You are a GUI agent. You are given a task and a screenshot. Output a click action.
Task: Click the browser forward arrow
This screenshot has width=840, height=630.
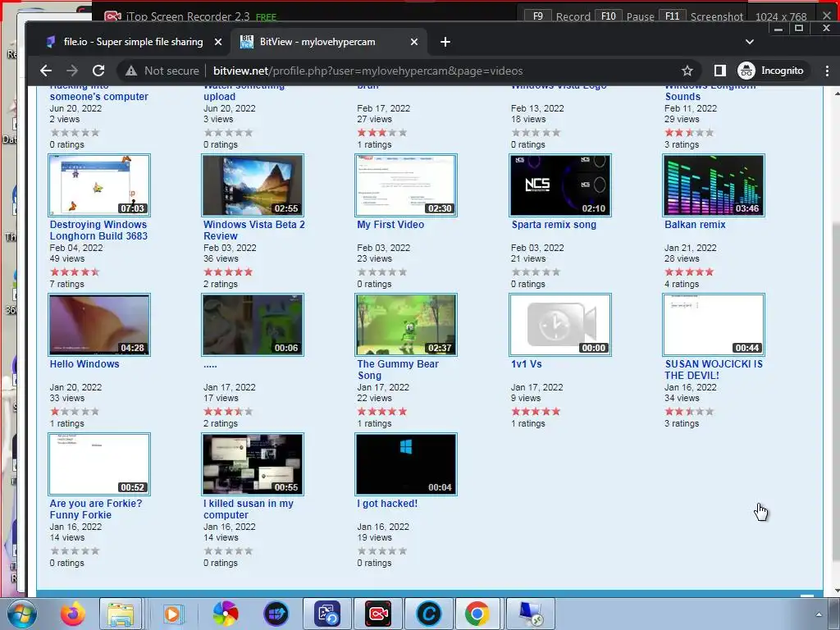pos(72,71)
